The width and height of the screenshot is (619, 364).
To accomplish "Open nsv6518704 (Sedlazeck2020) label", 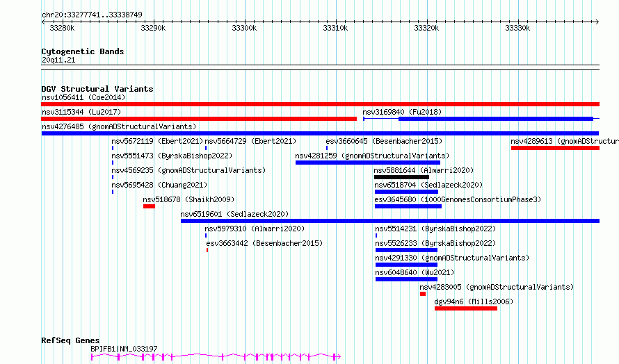I will pyautogui.click(x=428, y=185).
